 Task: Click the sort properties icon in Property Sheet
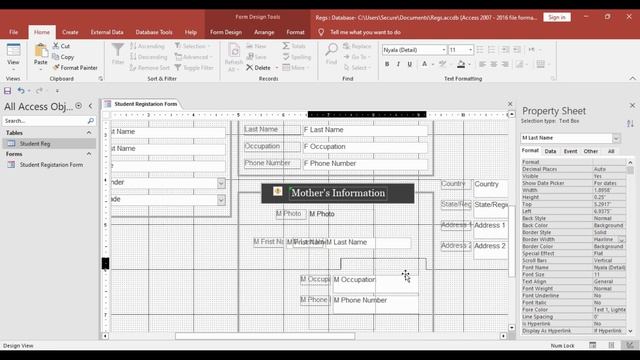coord(631,123)
